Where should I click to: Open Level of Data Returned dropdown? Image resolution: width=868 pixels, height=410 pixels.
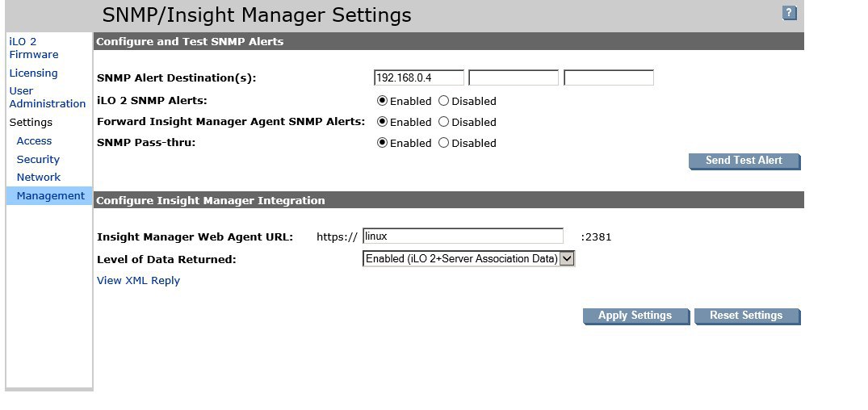click(567, 258)
